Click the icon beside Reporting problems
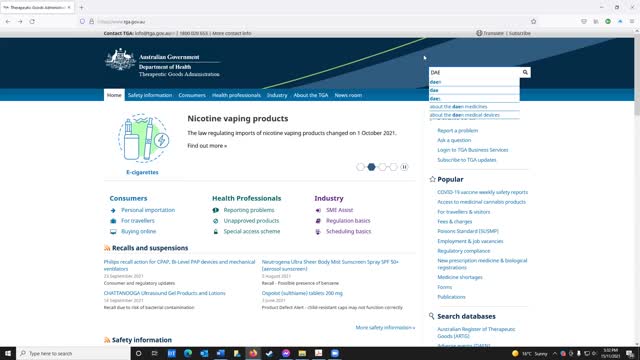Screen dimensions: 640x360 coord(216,210)
